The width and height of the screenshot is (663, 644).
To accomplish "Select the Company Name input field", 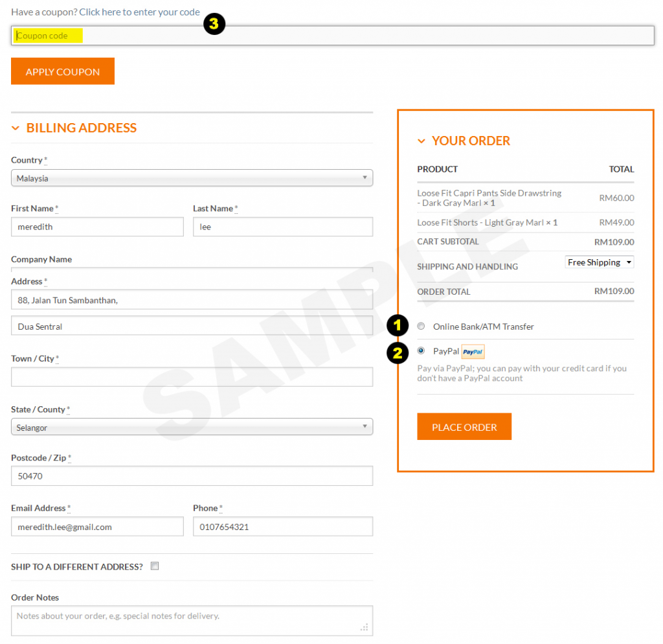I will 192,269.
